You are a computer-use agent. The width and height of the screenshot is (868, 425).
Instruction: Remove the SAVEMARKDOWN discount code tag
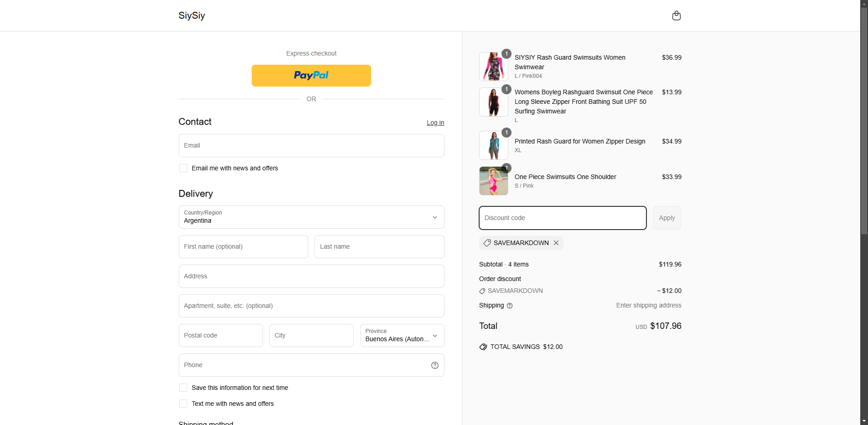tap(556, 243)
